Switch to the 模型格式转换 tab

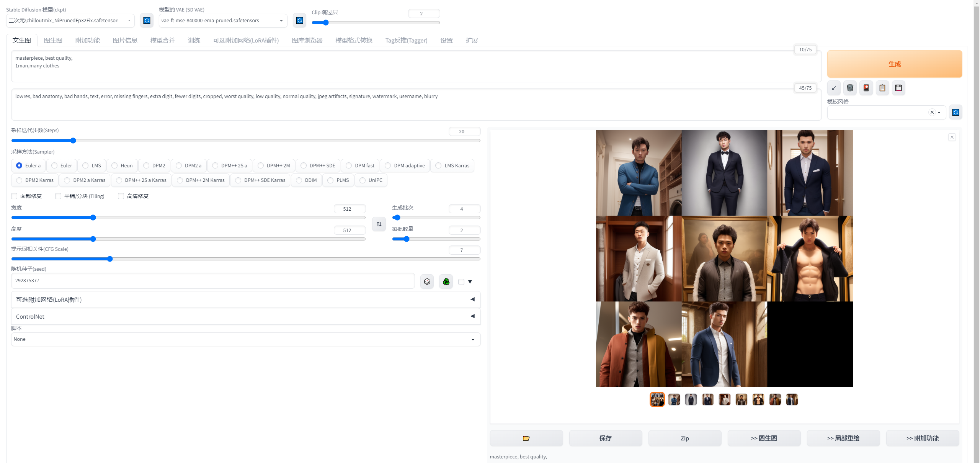(354, 40)
